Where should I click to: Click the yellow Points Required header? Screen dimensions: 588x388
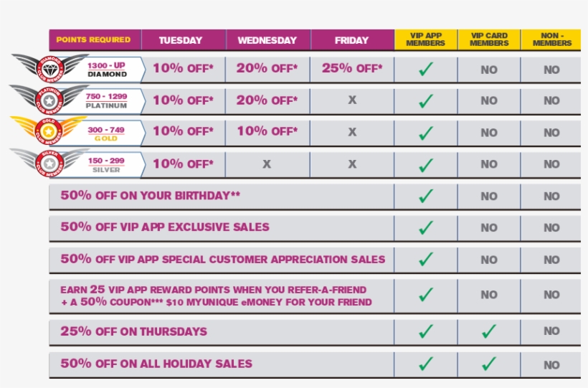(x=93, y=40)
